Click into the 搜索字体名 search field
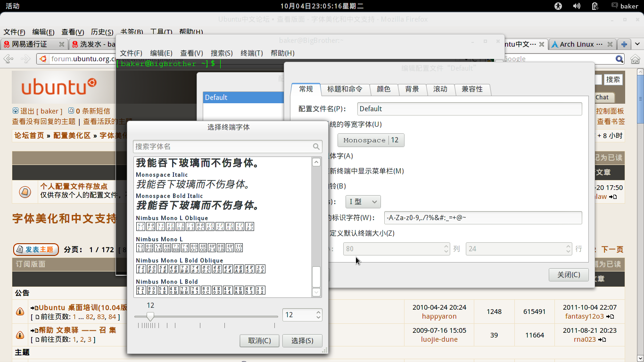Screen dimensions: 644x362 (228, 147)
